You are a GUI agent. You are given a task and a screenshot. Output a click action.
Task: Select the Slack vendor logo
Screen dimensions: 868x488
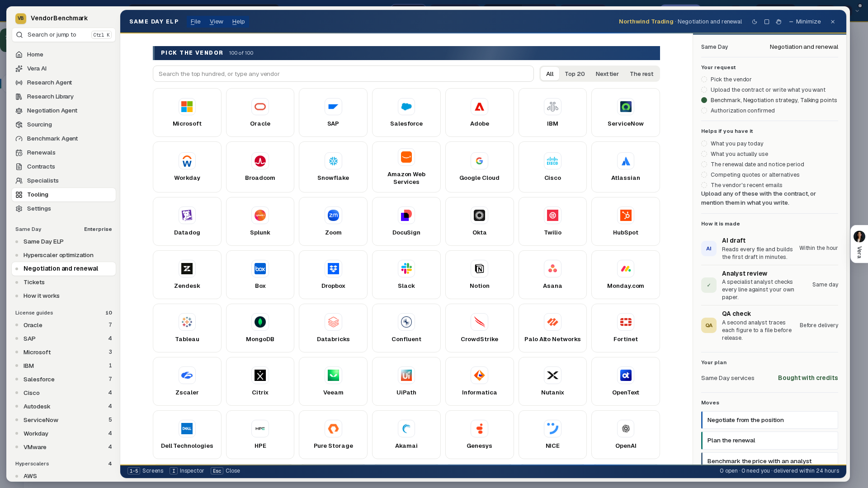tap(406, 269)
